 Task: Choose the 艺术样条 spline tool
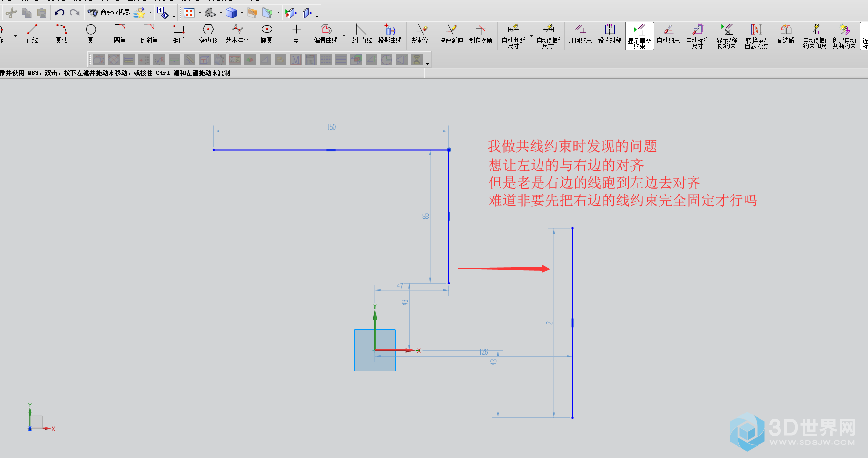click(x=238, y=35)
